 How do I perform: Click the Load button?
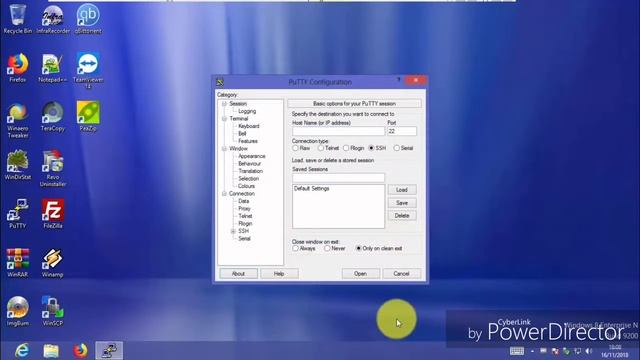[x=402, y=190]
